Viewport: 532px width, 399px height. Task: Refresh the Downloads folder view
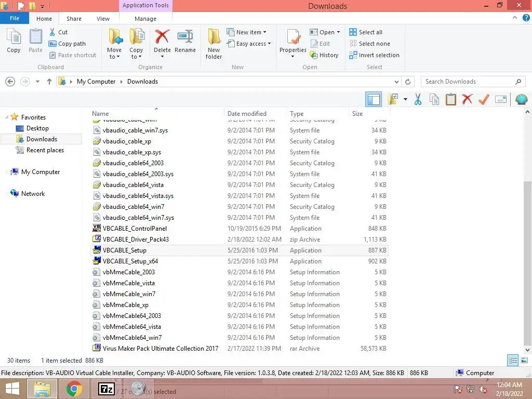click(408, 82)
